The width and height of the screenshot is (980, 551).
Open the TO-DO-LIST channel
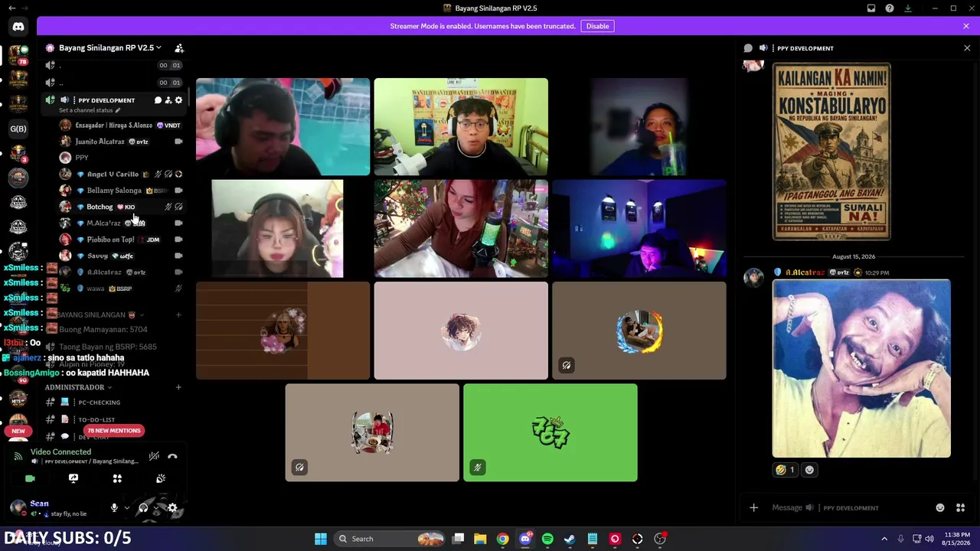point(96,419)
